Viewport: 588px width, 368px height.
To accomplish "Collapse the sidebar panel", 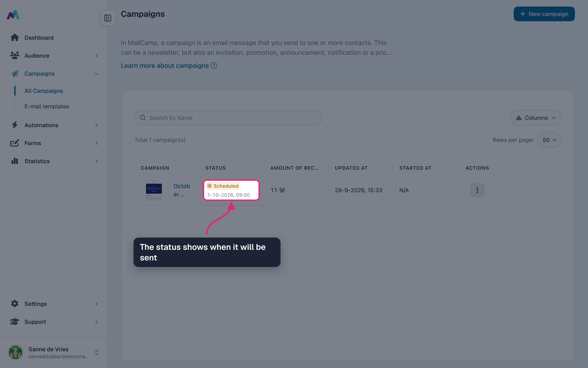I will pos(108,18).
